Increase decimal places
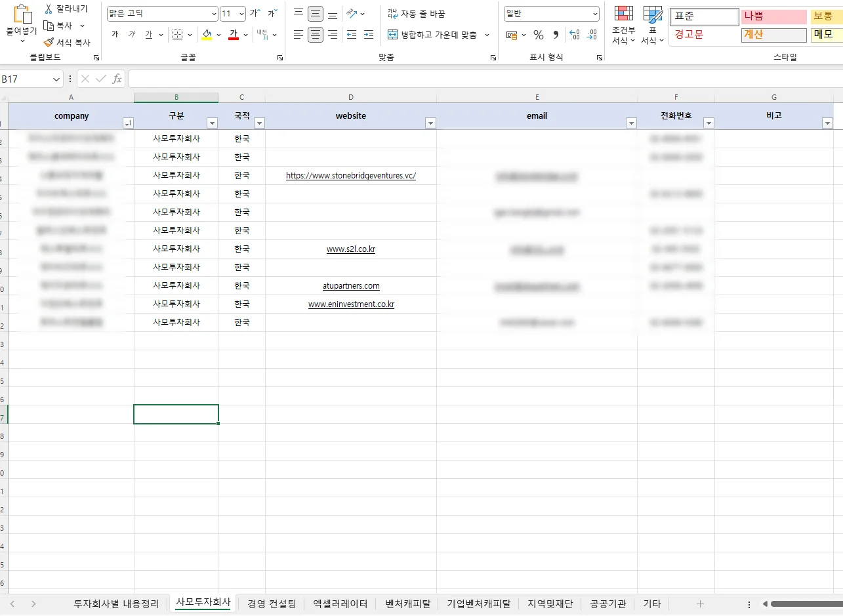This screenshot has width=843, height=616. [575, 35]
